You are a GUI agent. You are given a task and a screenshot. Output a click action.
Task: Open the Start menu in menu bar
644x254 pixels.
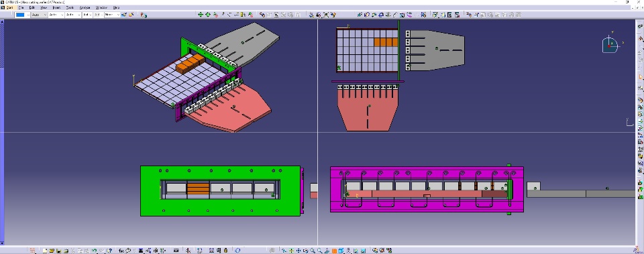click(9, 7)
